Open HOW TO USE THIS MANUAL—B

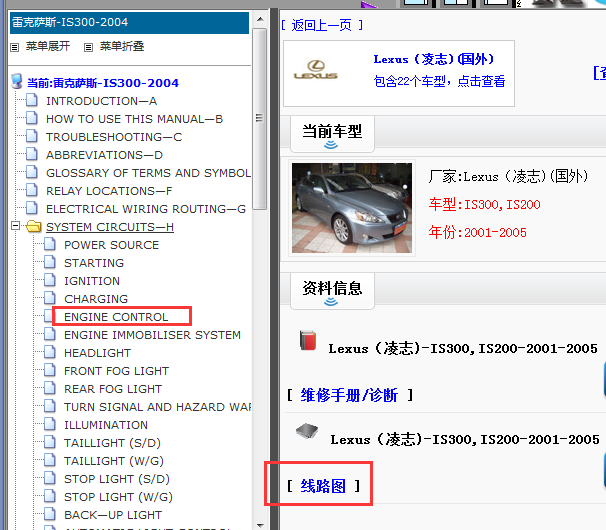[x=134, y=119]
